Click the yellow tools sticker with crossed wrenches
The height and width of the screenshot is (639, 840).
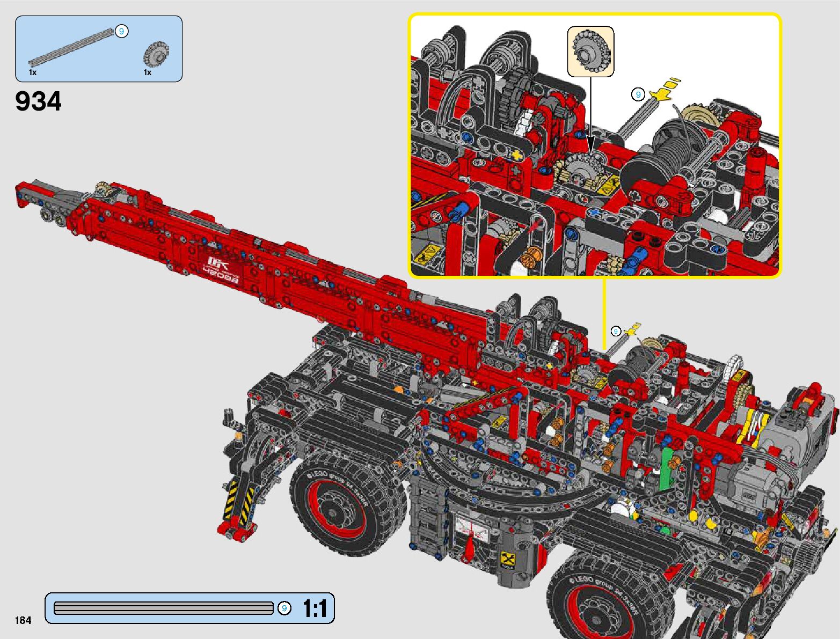507,560
